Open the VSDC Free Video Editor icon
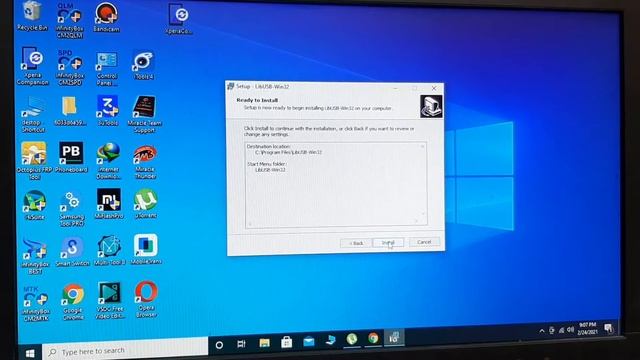 tap(109, 300)
